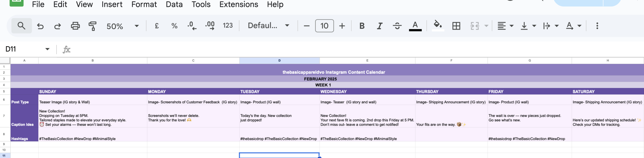The width and height of the screenshot is (644, 158).
Task: Print the spreadsheet
Action: coord(75,26)
